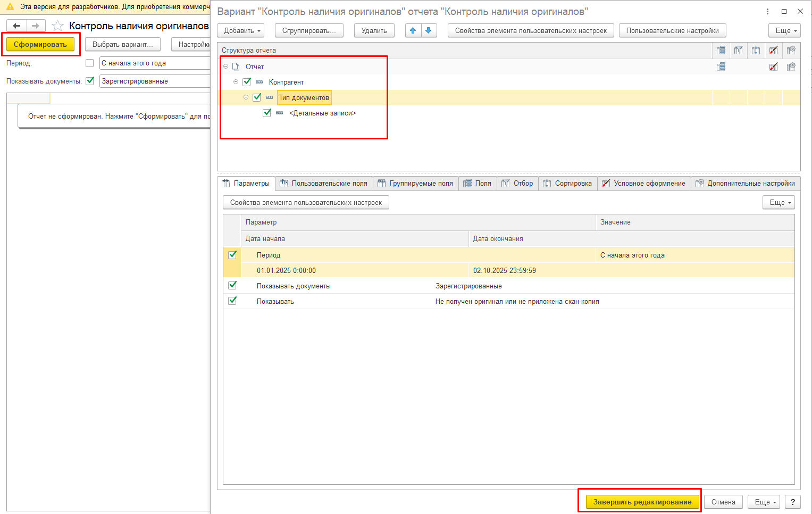Switch to the Группируемые поля tab
This screenshot has width=812, height=514.
click(x=416, y=183)
